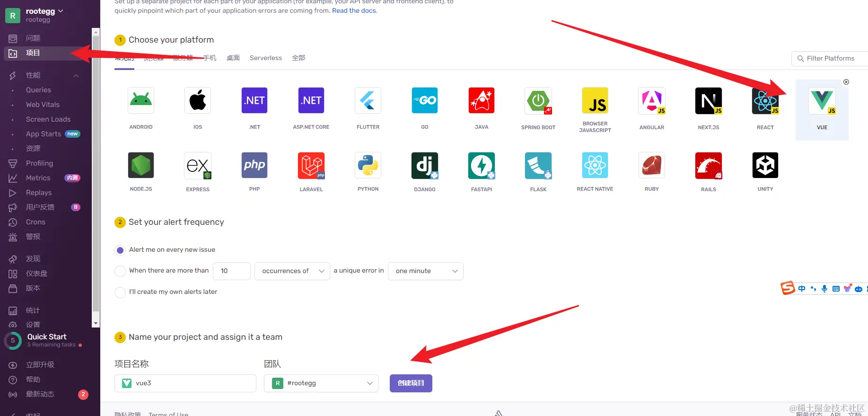
Task: Pick the Laravel platform icon
Action: point(311,165)
